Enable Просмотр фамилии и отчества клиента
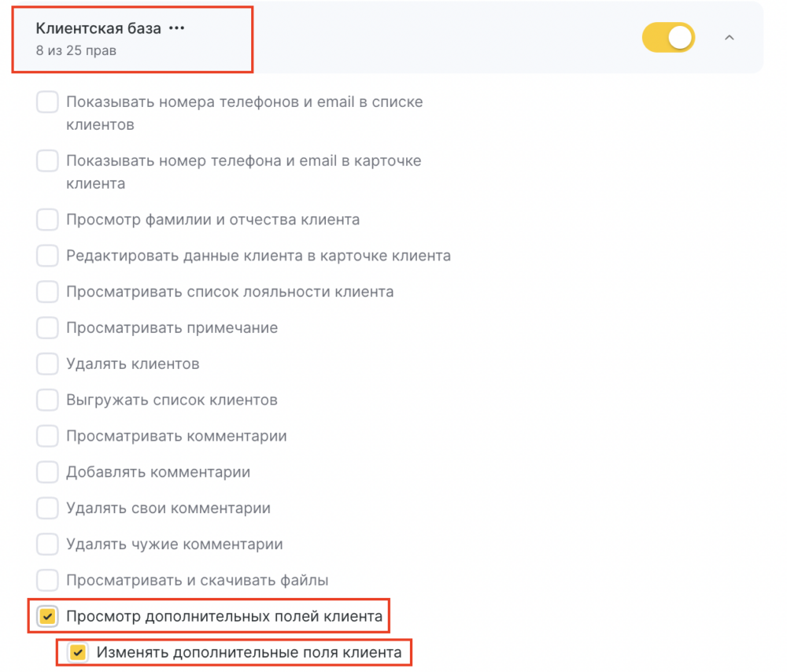 click(47, 220)
